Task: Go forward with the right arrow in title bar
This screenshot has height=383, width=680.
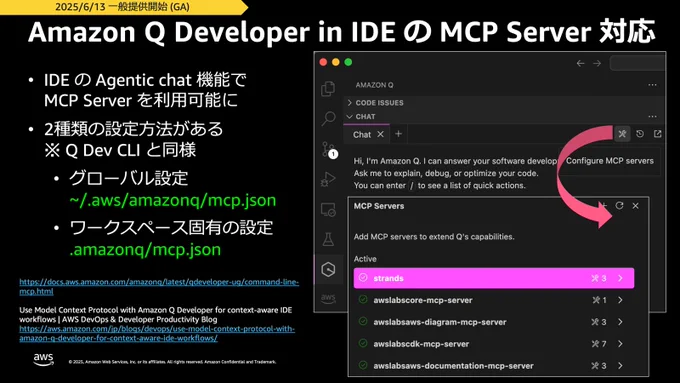Action: (x=597, y=63)
